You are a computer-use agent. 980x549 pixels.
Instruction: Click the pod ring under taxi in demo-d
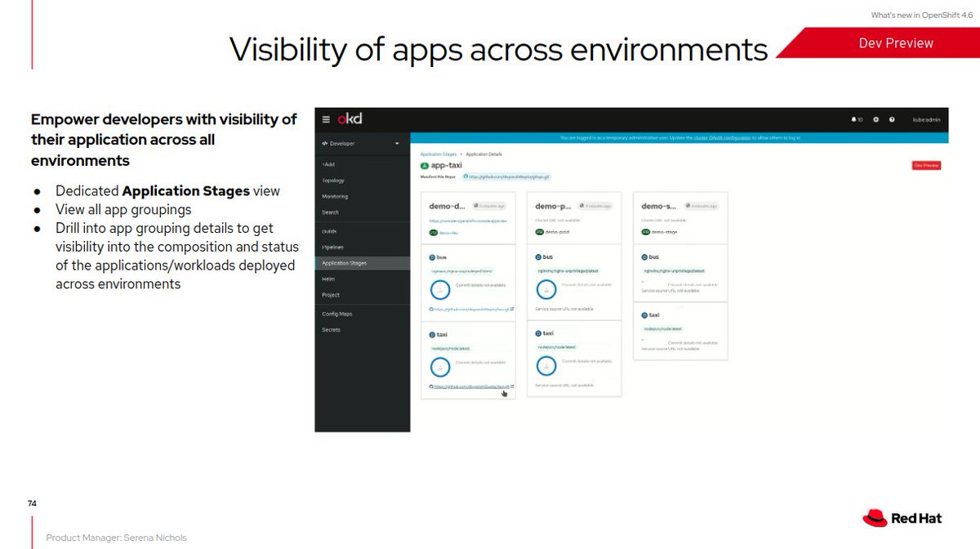(x=440, y=367)
